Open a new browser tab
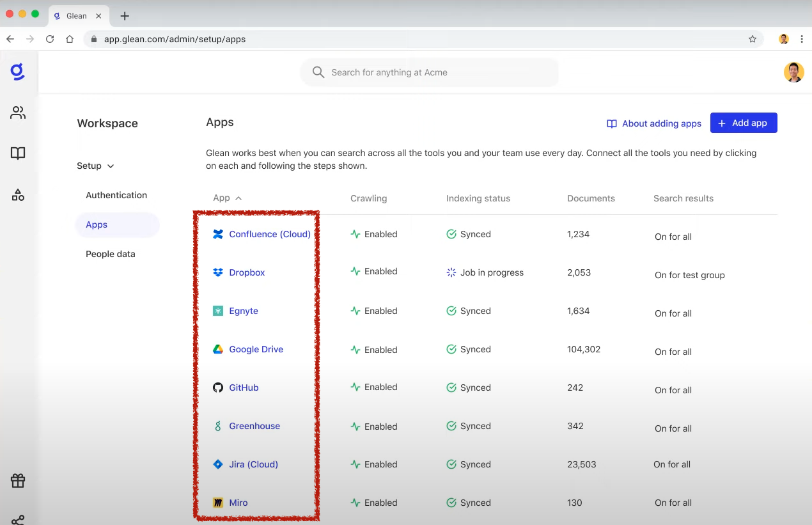This screenshot has height=525, width=812. click(x=125, y=16)
